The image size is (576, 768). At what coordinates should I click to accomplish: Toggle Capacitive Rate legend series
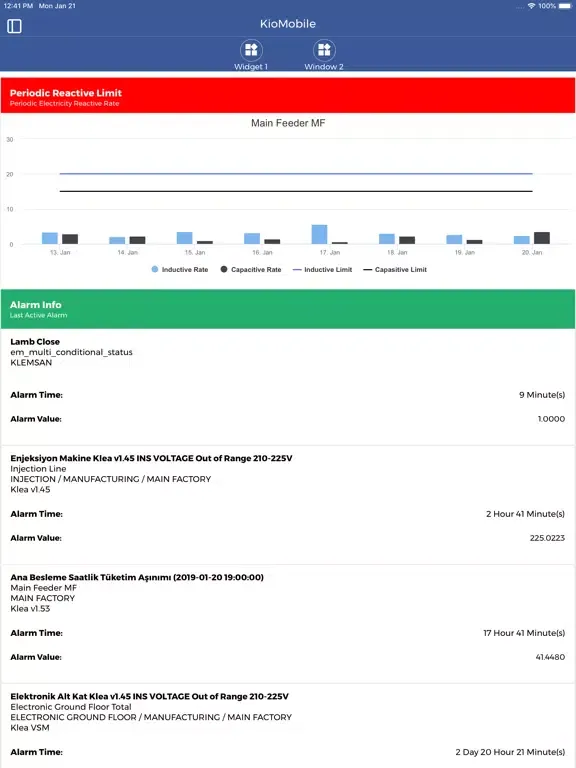251,269
